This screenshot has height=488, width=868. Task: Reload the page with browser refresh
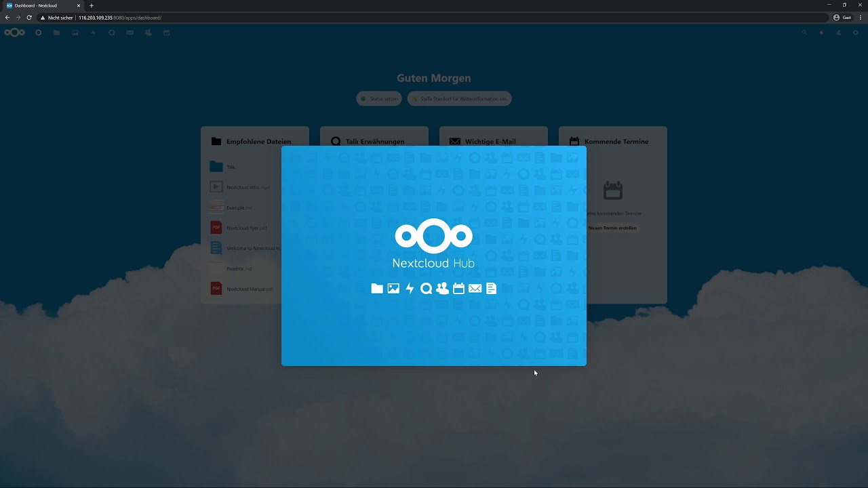pos(29,18)
